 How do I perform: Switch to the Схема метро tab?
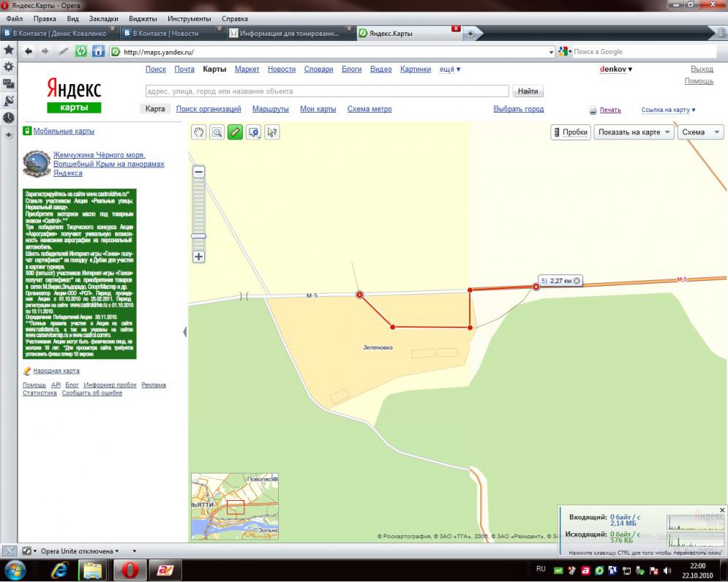click(369, 109)
